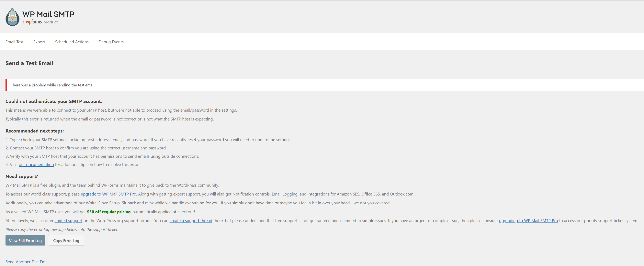Click the 'There was a problem' error notice
This screenshot has width=644, height=266.
coord(325,85)
